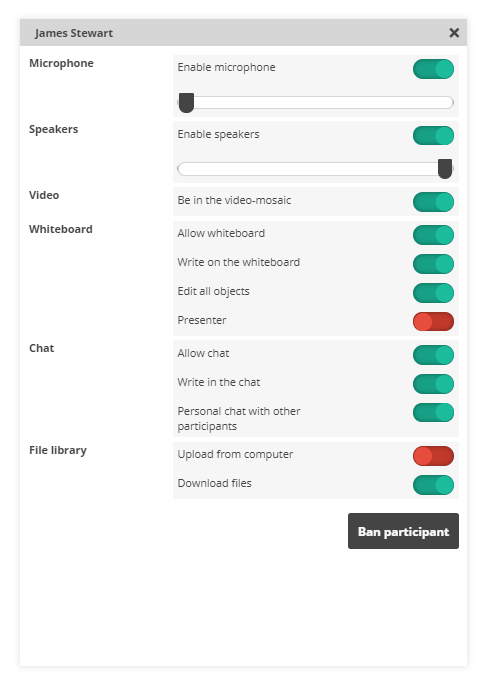
Task: Enable the Presenter toggle
Action: (x=433, y=322)
